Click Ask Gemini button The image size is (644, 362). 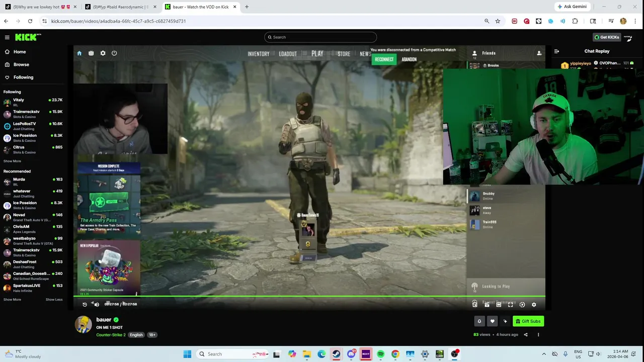[572, 7]
